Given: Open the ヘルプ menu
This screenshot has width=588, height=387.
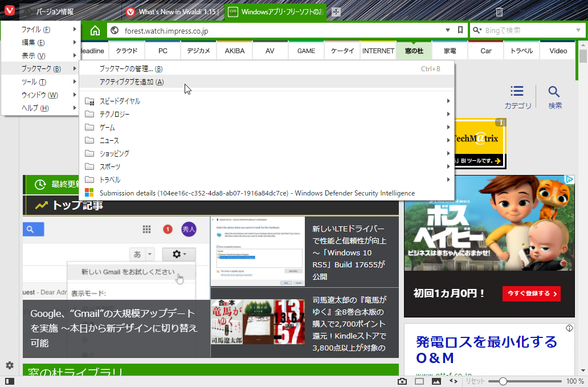Looking at the screenshot, I should [x=40, y=108].
